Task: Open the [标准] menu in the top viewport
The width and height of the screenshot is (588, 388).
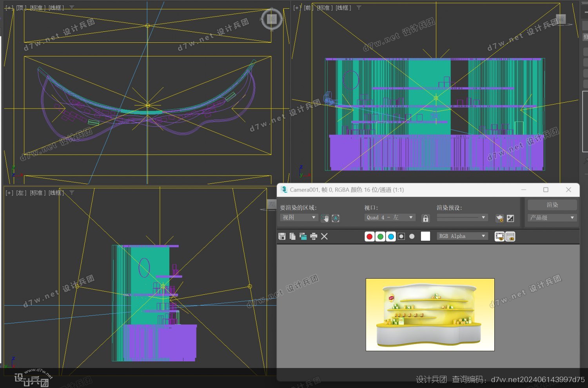Action: point(38,8)
